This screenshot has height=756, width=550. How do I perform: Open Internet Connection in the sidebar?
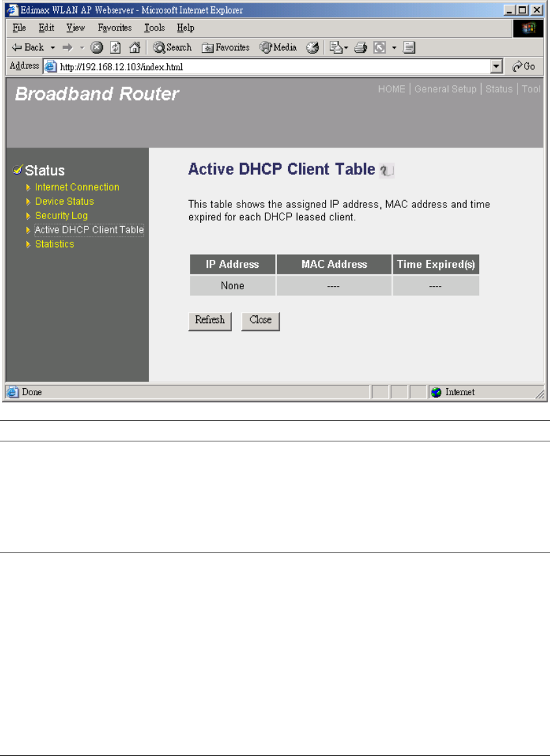tap(77, 187)
